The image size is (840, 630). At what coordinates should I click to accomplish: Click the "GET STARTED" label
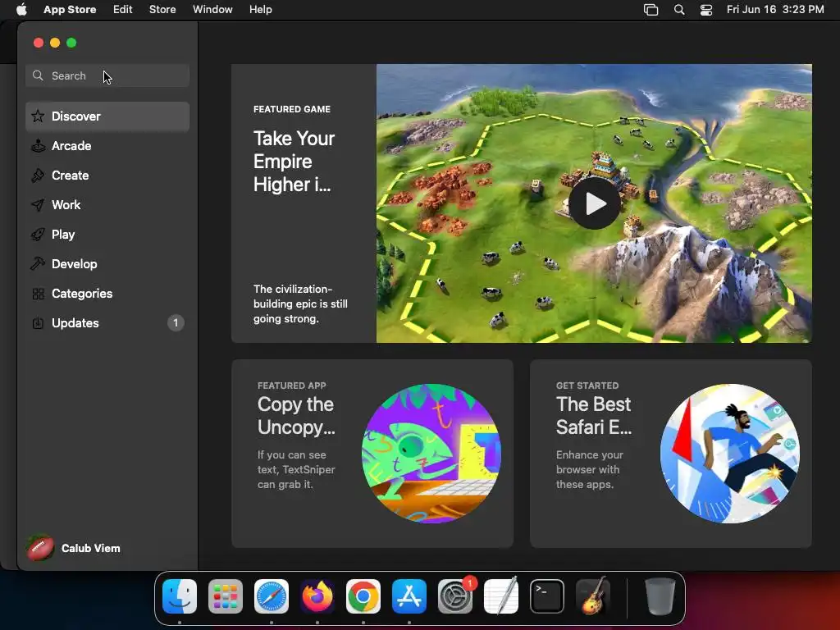point(587,386)
